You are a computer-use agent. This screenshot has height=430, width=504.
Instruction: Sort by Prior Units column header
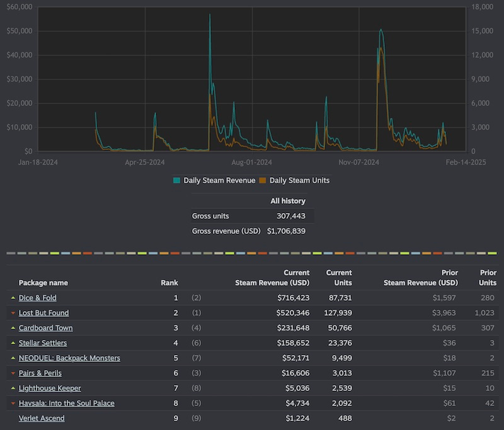488,277
